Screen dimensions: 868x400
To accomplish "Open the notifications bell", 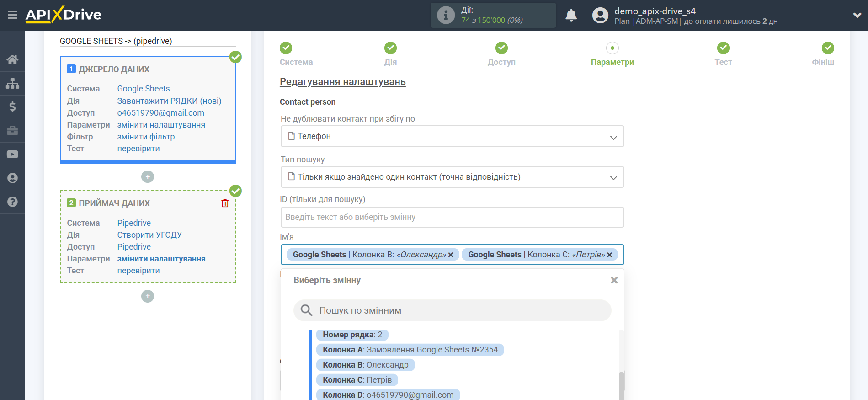I will click(571, 16).
